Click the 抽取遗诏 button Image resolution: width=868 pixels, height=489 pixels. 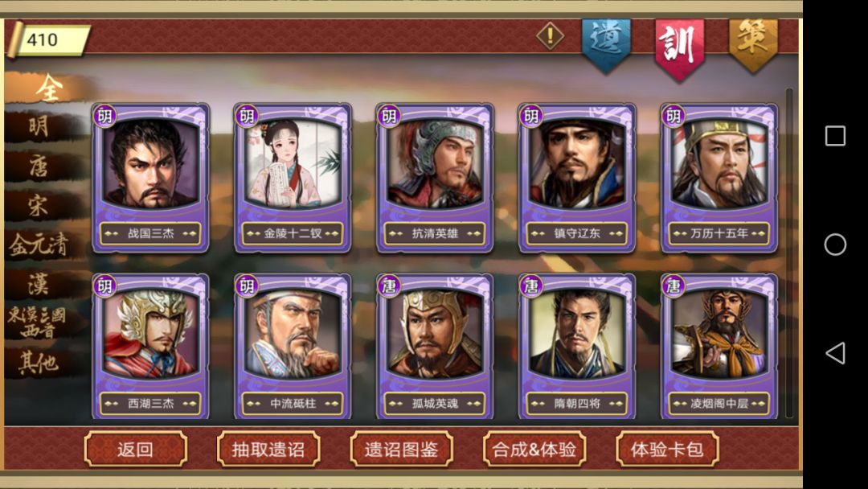click(x=268, y=449)
